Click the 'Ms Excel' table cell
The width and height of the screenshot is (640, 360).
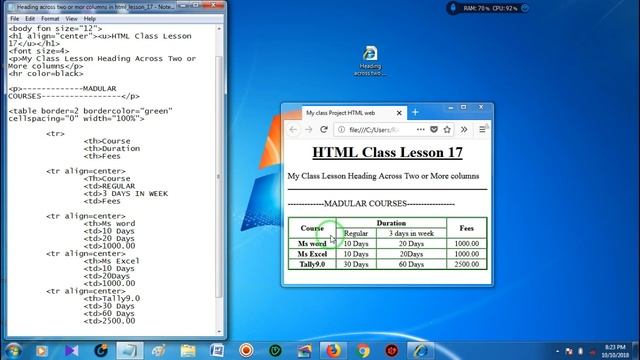point(312,254)
